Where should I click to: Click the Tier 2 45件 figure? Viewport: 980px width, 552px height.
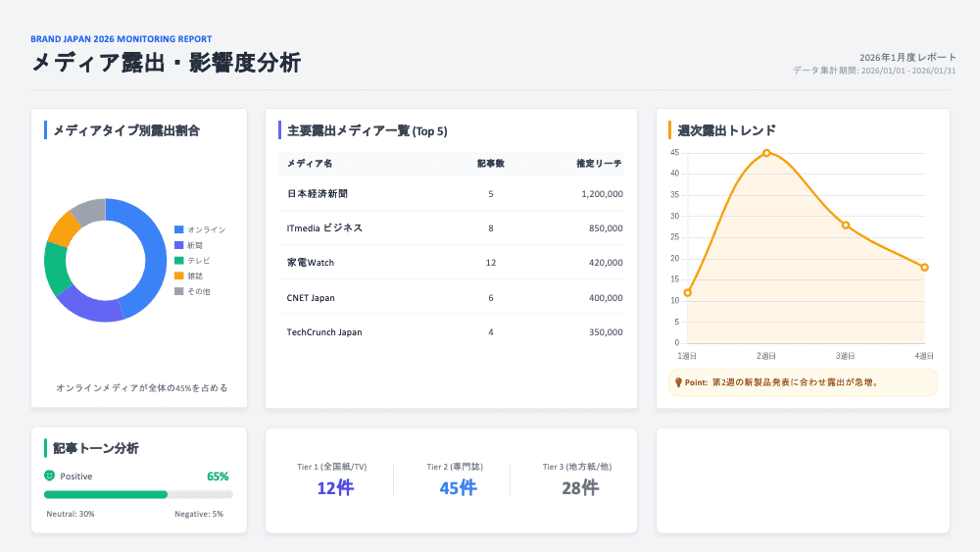coord(458,488)
